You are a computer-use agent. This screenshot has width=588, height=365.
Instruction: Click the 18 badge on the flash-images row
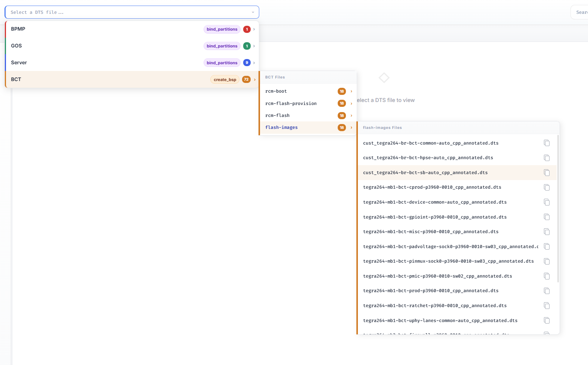342,127
